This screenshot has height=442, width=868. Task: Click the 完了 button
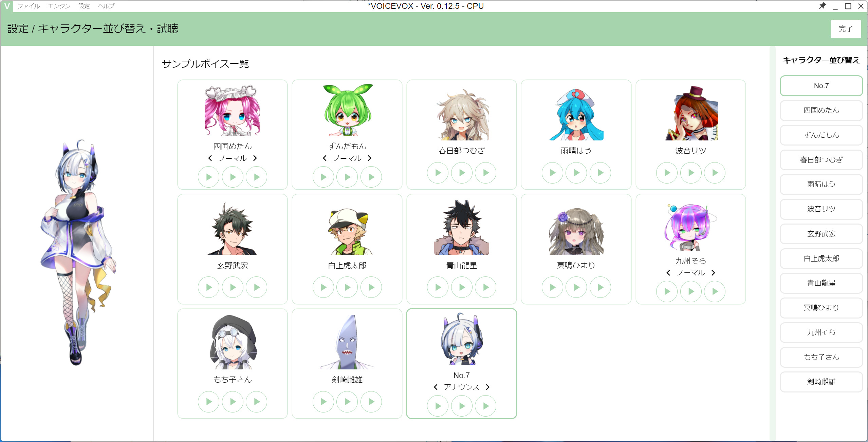(846, 29)
